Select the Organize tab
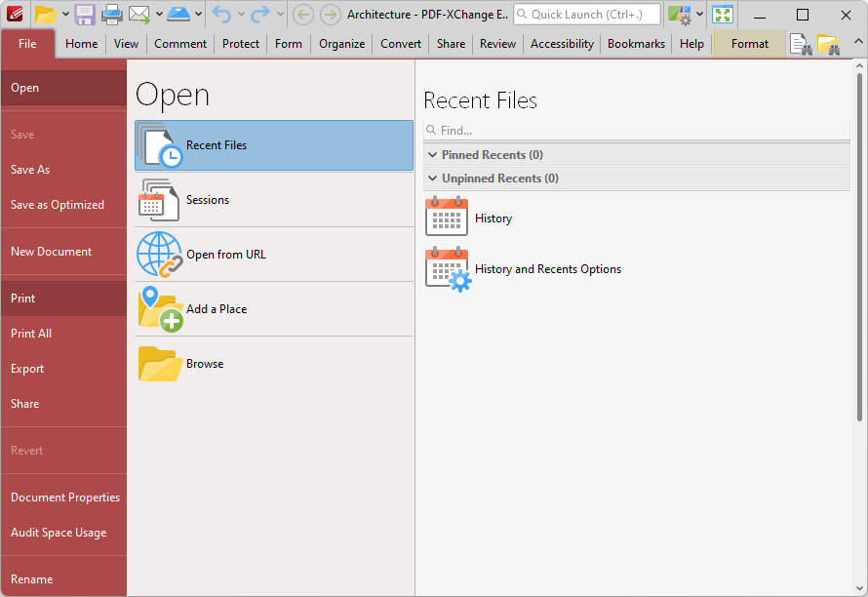 (341, 44)
